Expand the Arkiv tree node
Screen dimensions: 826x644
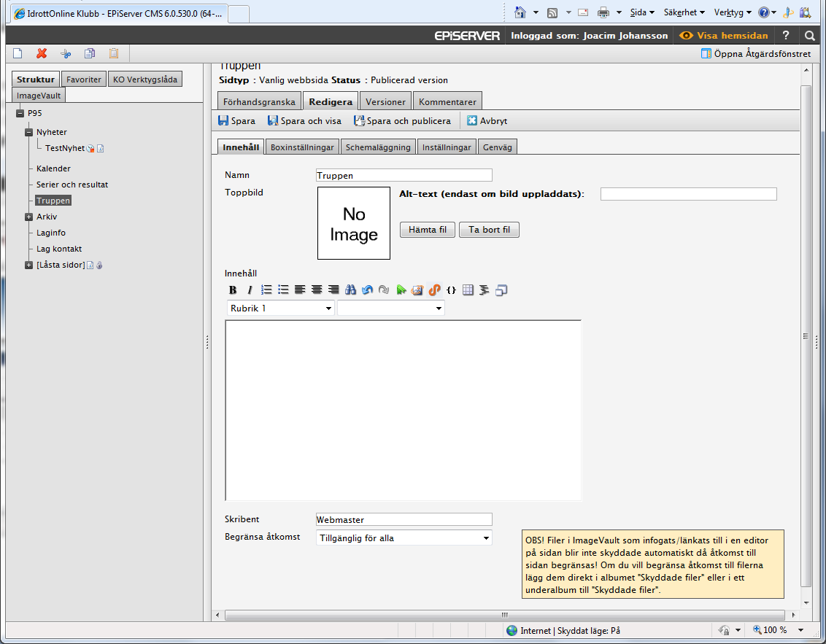pyautogui.click(x=29, y=217)
